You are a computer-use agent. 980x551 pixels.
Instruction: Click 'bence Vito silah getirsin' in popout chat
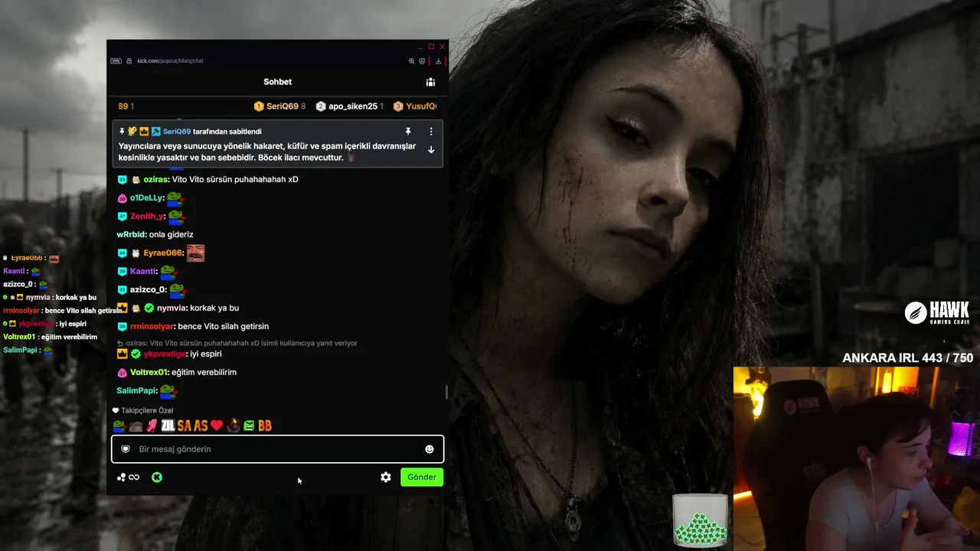pos(224,326)
